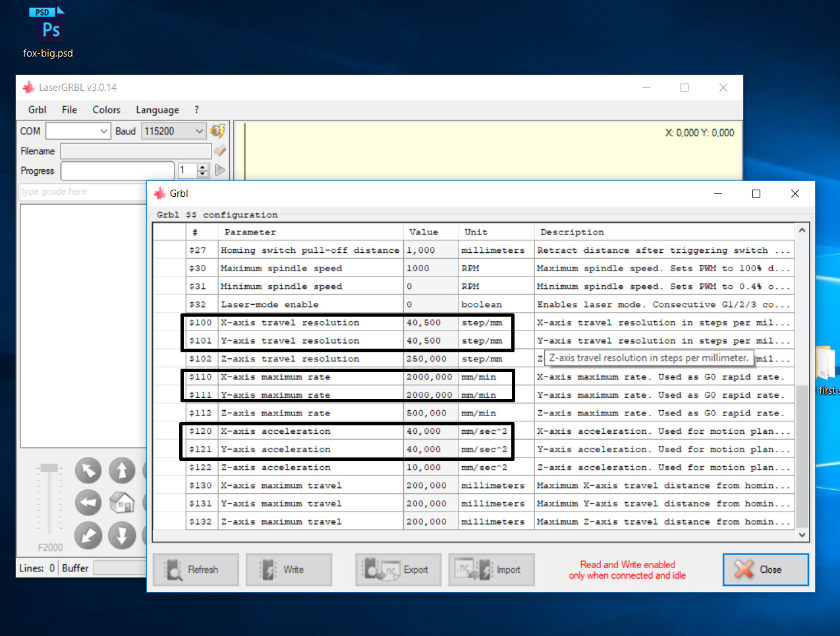840x636 pixels.
Task: Jog upward with the up arrow button
Action: click(x=122, y=471)
